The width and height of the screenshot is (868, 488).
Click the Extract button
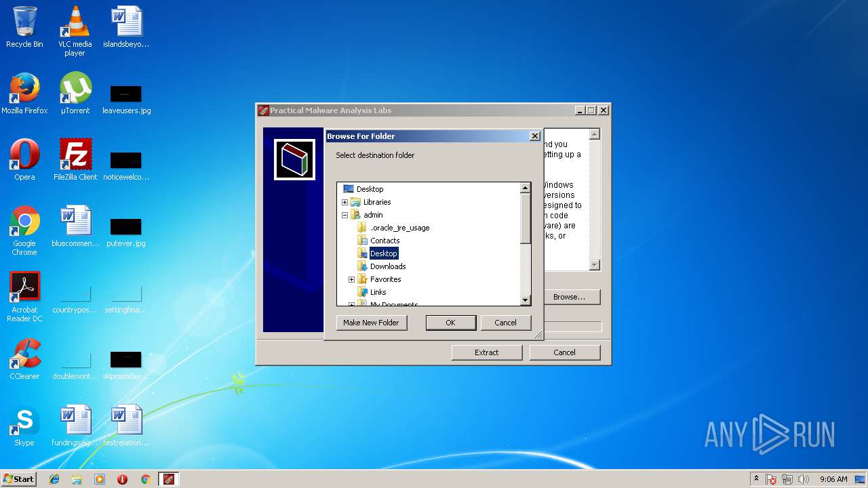[x=486, y=352]
